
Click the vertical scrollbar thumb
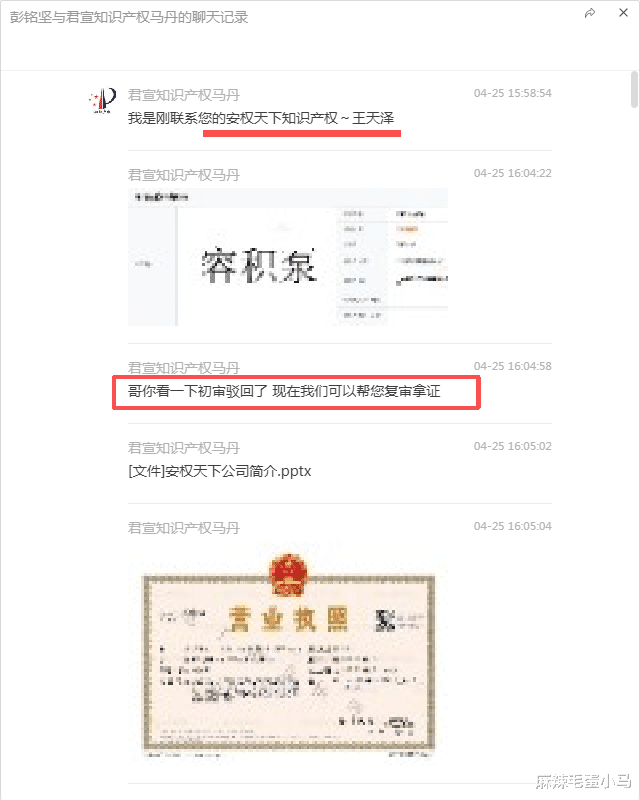click(x=634, y=90)
